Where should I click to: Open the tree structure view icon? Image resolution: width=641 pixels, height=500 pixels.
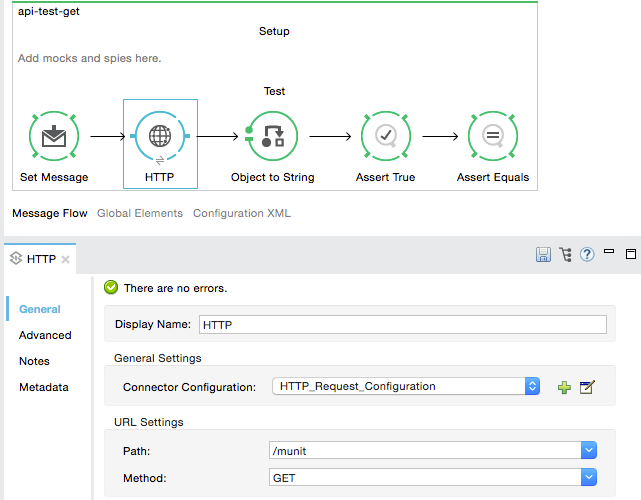click(x=566, y=255)
